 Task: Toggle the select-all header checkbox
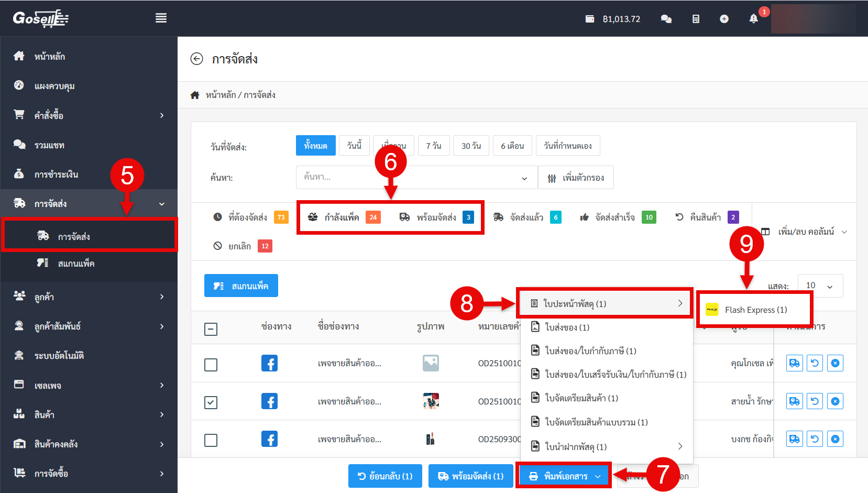coord(211,329)
